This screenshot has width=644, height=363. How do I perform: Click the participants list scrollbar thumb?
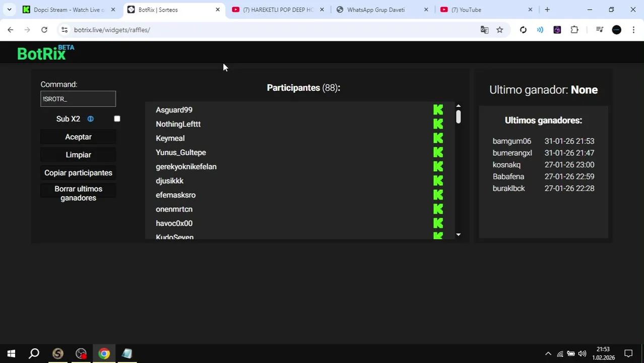coord(458,117)
